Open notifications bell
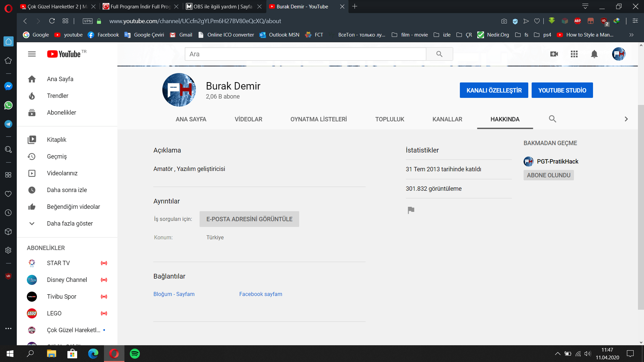This screenshot has width=644, height=362. point(594,54)
